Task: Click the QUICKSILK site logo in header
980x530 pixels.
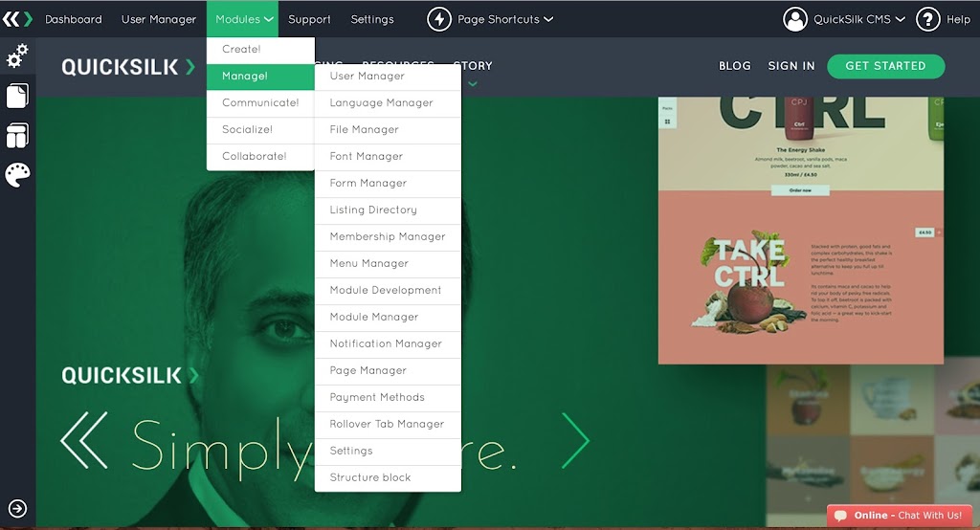Action: point(128,67)
